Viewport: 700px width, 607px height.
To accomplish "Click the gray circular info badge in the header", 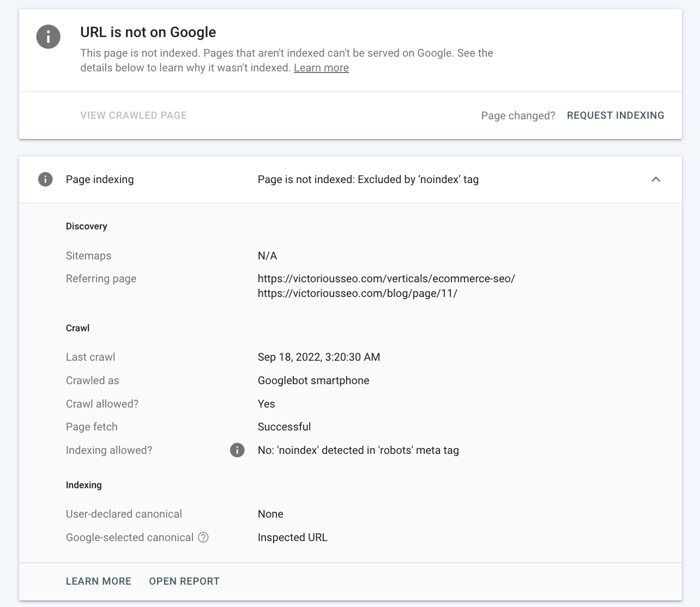I will click(48, 37).
